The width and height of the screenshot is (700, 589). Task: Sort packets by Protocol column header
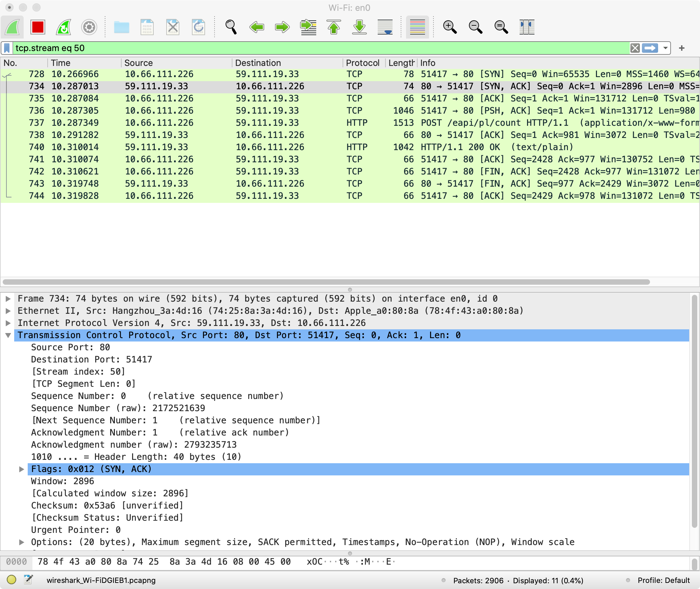362,63
